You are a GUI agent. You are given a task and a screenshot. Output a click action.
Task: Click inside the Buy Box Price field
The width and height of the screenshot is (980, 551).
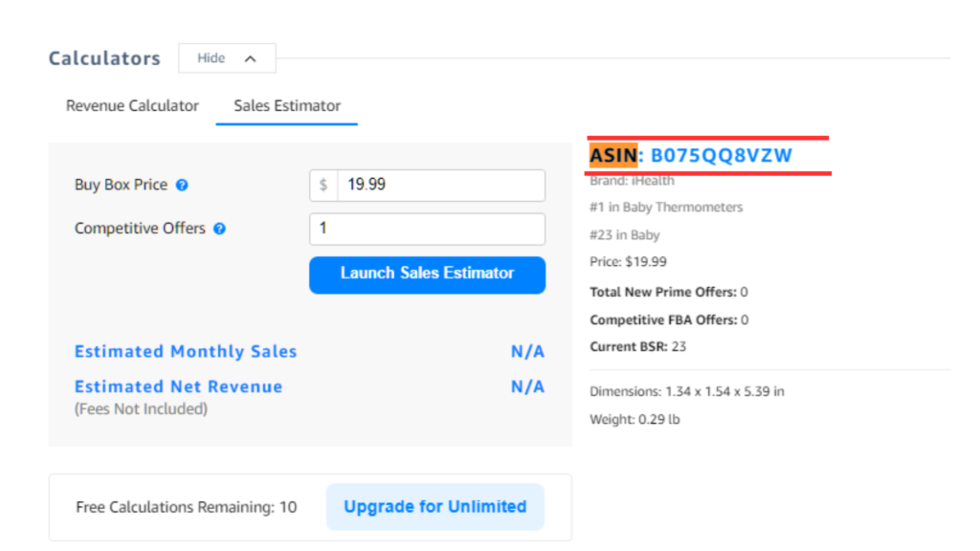click(440, 185)
